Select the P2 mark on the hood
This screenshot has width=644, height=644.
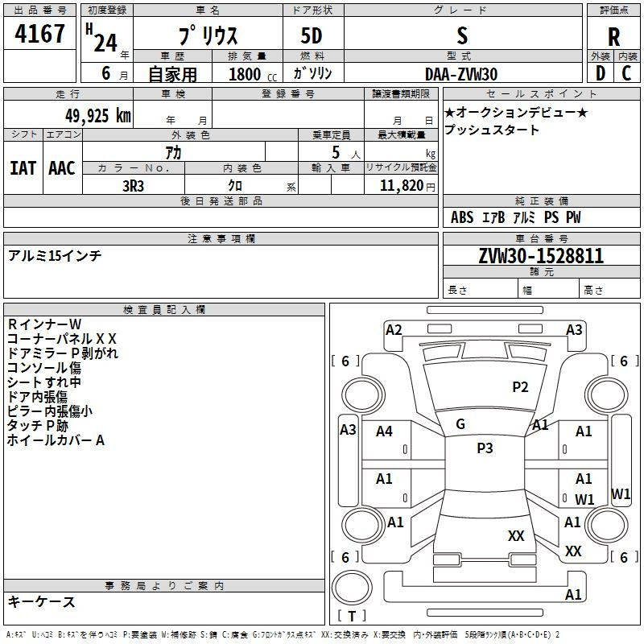click(x=520, y=387)
